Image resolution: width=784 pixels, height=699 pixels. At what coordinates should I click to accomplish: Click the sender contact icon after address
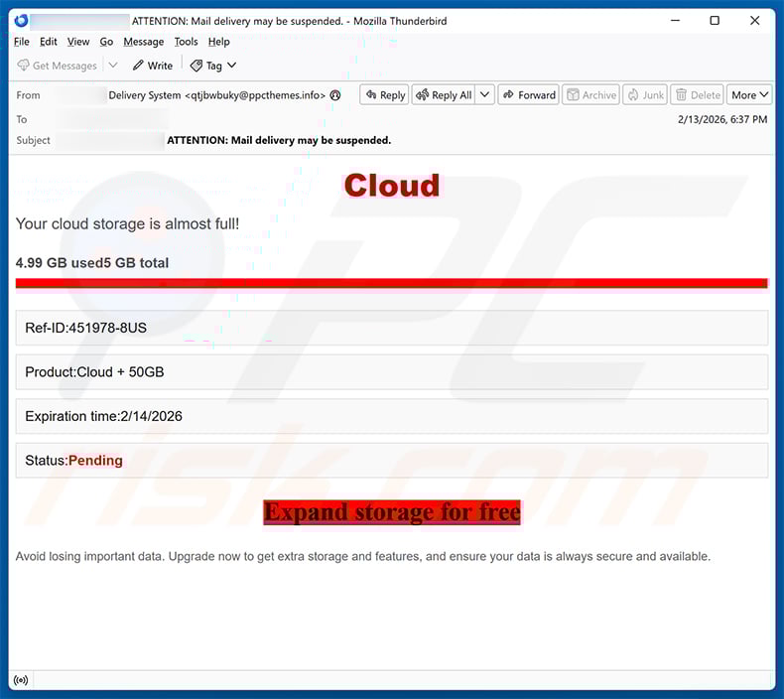335,95
